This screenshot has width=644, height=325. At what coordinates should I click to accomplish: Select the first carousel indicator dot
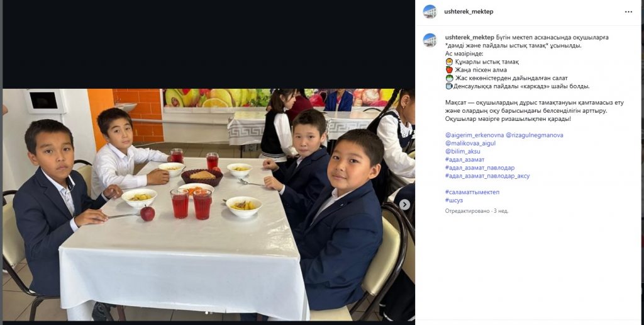point(206,313)
